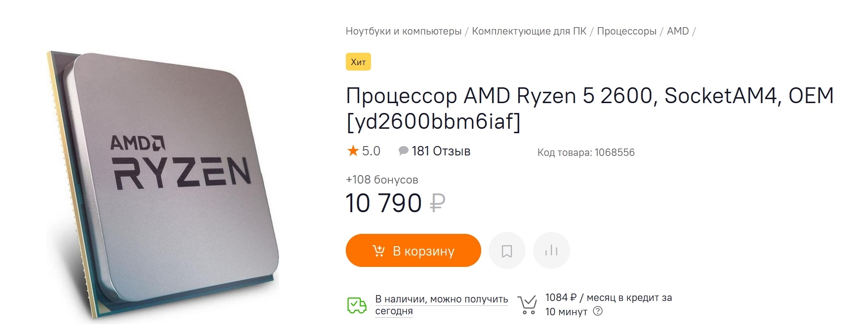Navigate to "Процессоры" breadcrumb category
Viewport: 868px width, 335px height.
626,31
